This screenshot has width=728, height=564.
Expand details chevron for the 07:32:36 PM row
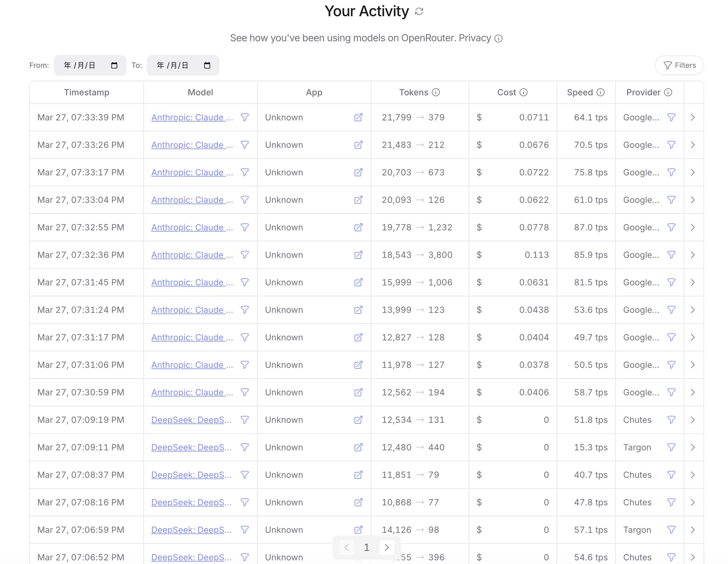[x=693, y=255]
